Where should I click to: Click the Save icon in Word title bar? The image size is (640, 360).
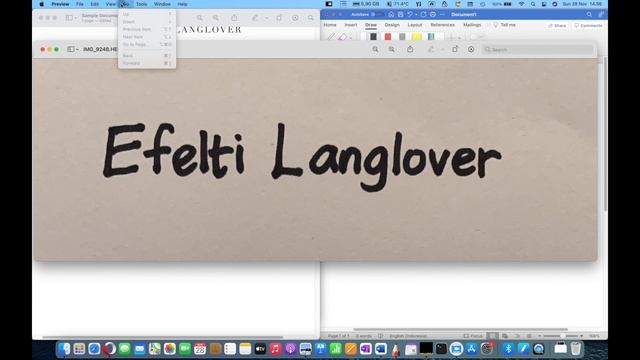400,14
